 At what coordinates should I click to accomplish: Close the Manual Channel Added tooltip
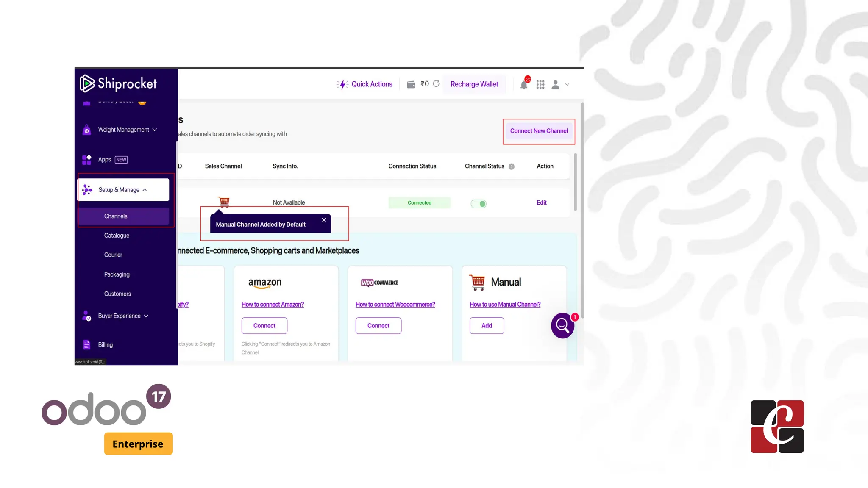pos(324,220)
